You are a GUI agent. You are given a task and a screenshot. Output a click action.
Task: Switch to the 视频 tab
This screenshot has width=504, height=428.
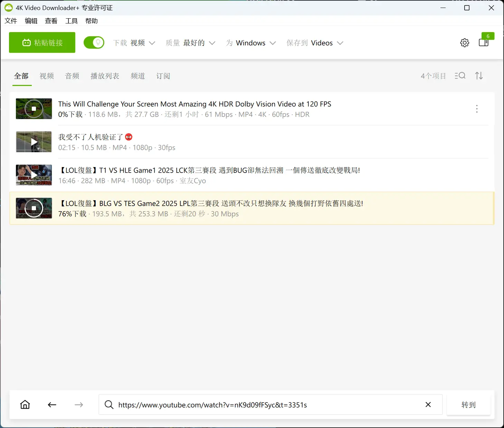[x=47, y=76]
